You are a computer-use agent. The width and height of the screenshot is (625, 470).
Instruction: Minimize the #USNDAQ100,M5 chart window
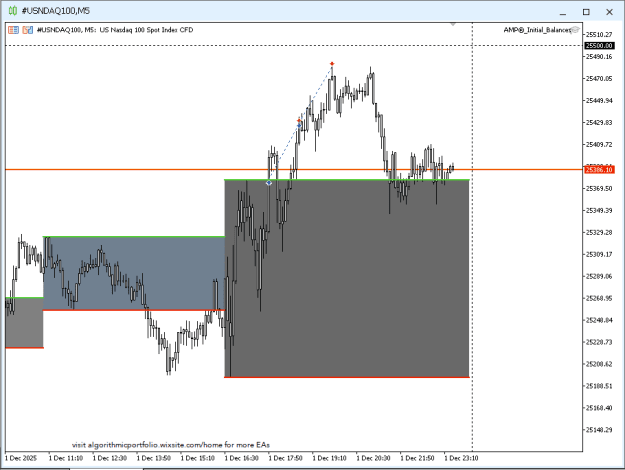563,12
